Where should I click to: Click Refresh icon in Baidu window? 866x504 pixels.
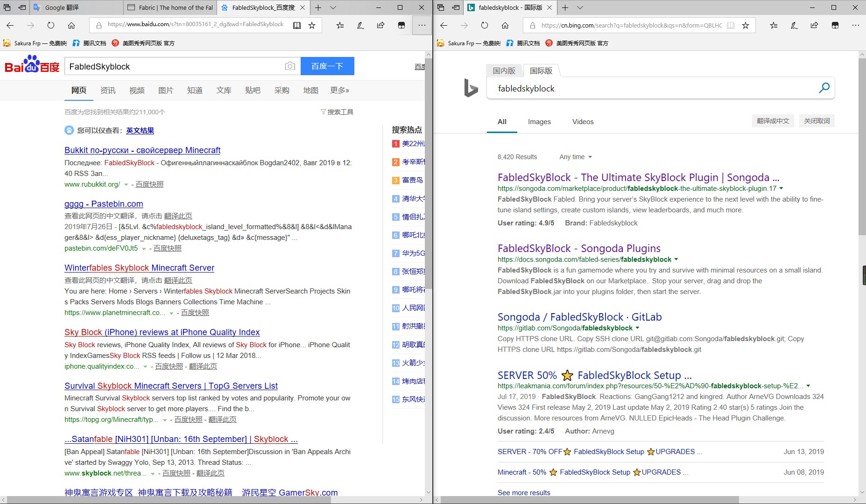51,25
